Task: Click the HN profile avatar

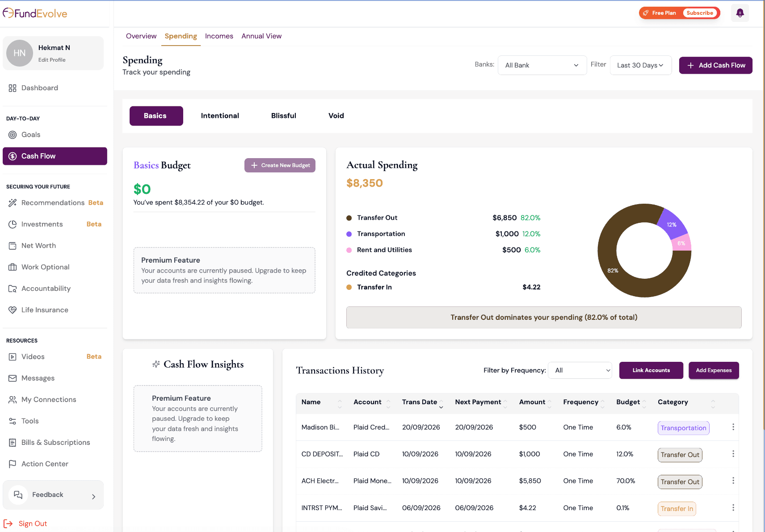Action: point(20,53)
